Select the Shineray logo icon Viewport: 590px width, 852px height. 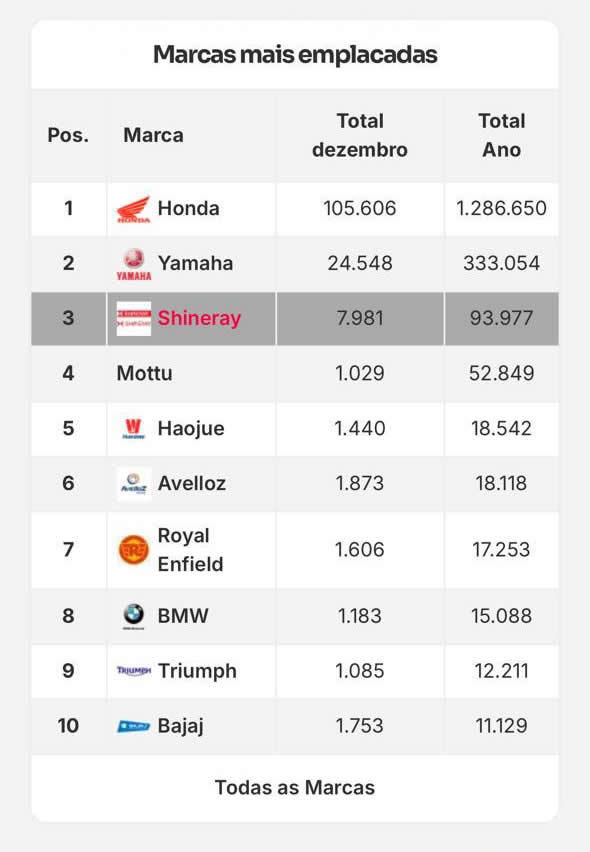(x=134, y=318)
